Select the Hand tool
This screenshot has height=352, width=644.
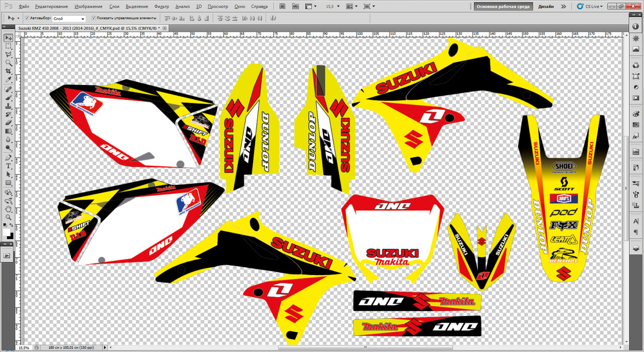tap(9, 209)
